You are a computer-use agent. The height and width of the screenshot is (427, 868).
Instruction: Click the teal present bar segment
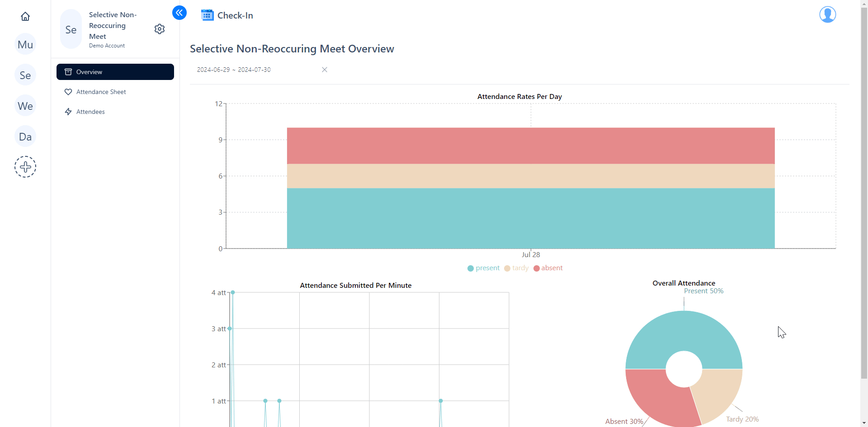point(531,218)
